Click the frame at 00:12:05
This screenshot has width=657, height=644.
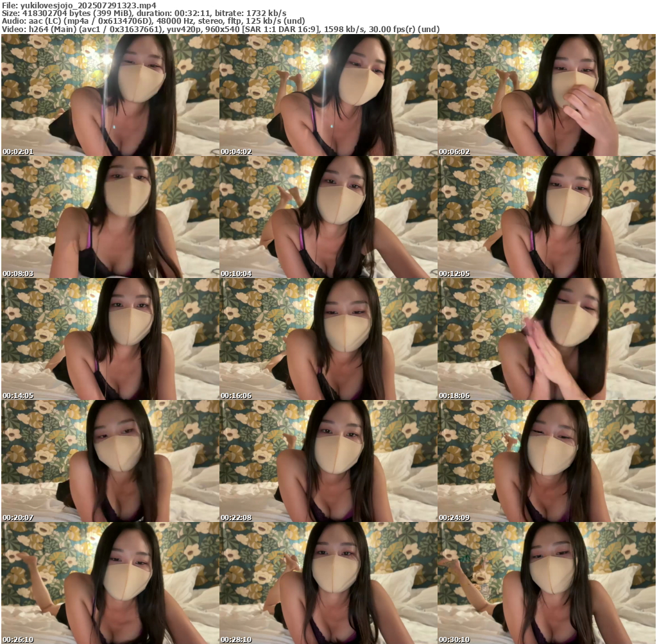point(546,217)
